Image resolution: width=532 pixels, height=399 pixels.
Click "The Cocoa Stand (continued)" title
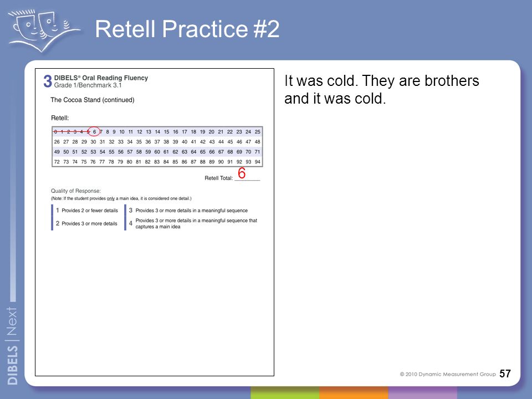[93, 100]
